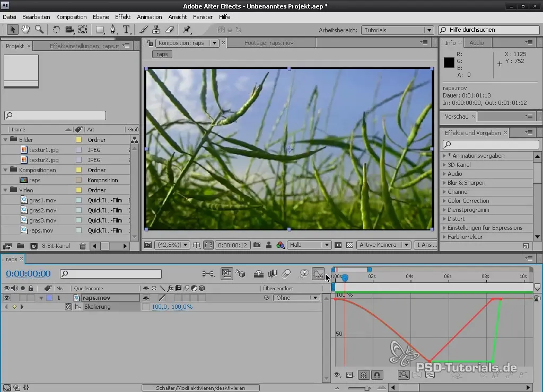This screenshot has width=543, height=392.
Task: Switch to the Audio tab
Action: [x=477, y=43]
